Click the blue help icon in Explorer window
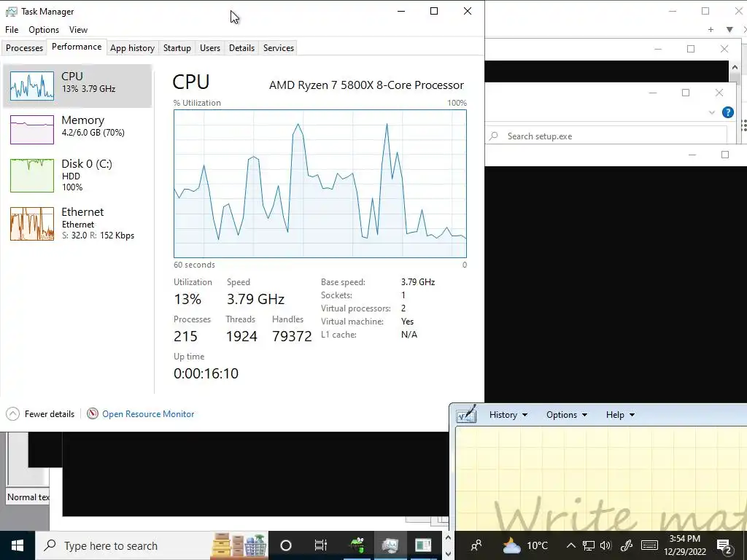The height and width of the screenshot is (560, 747). (727, 112)
